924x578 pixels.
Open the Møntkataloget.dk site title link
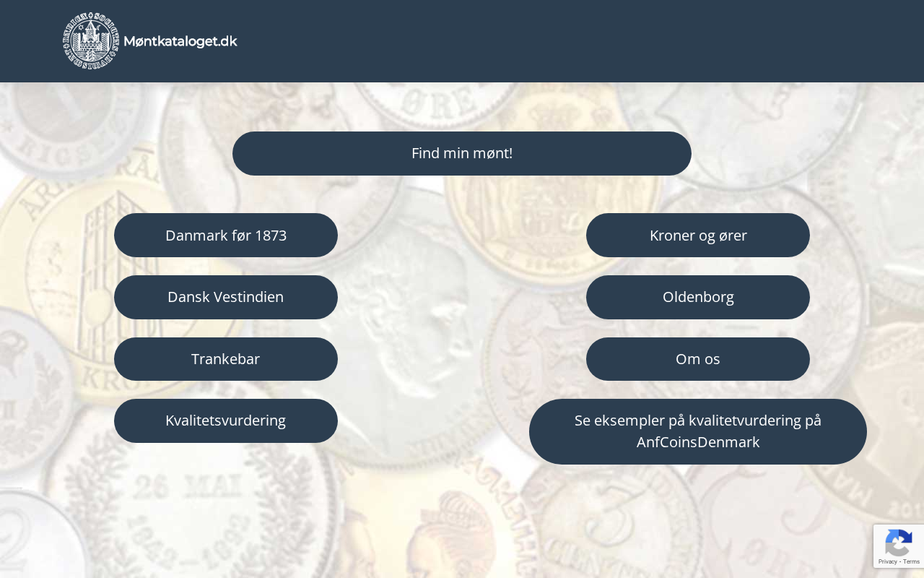coord(180,41)
